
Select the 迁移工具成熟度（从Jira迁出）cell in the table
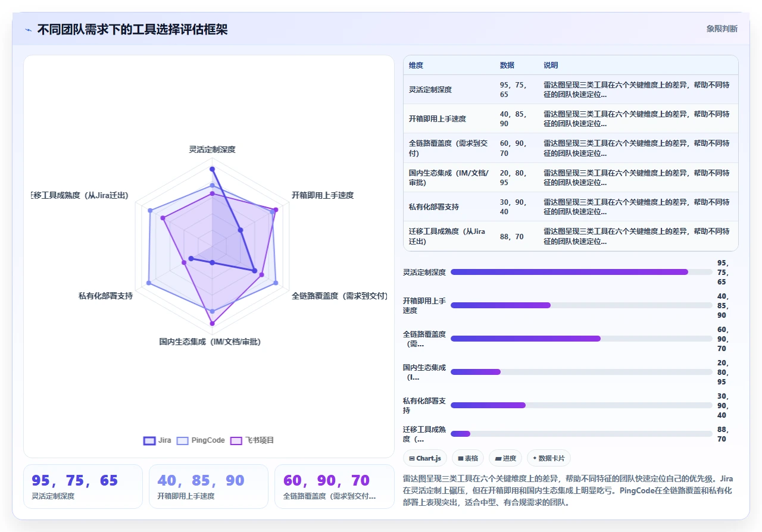448,236
